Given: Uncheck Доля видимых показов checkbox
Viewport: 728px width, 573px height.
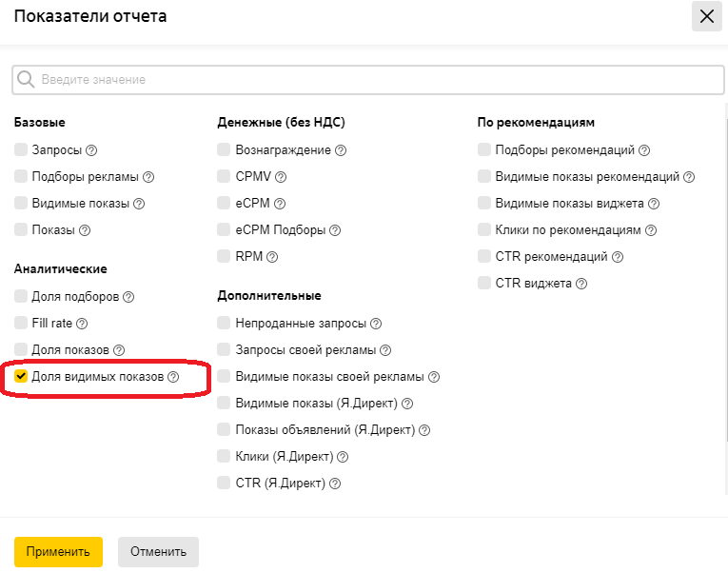Looking at the screenshot, I should pyautogui.click(x=21, y=376).
